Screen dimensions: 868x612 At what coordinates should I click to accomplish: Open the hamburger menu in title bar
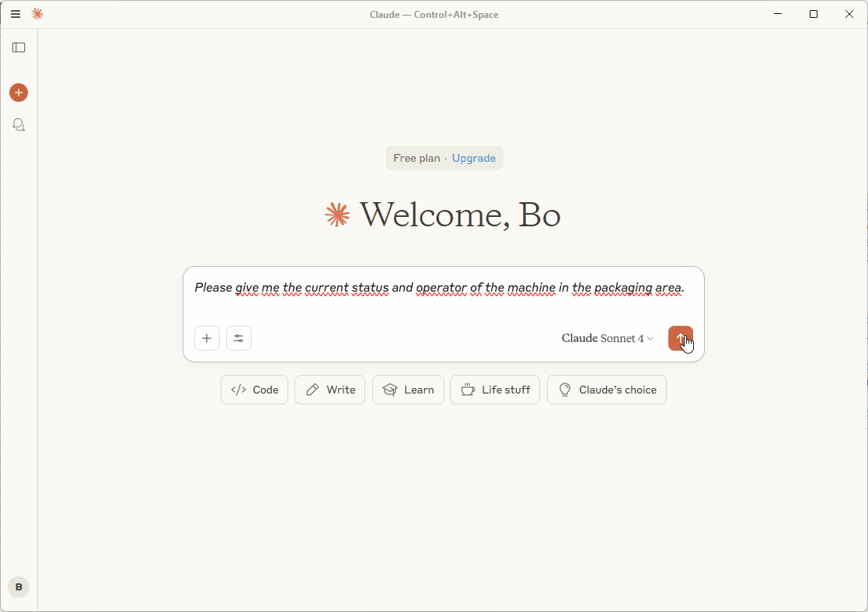click(16, 14)
